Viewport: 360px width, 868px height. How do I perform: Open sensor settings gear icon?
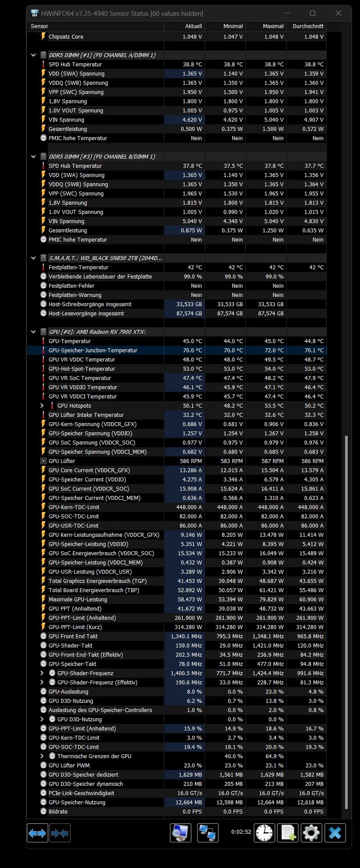point(311,833)
